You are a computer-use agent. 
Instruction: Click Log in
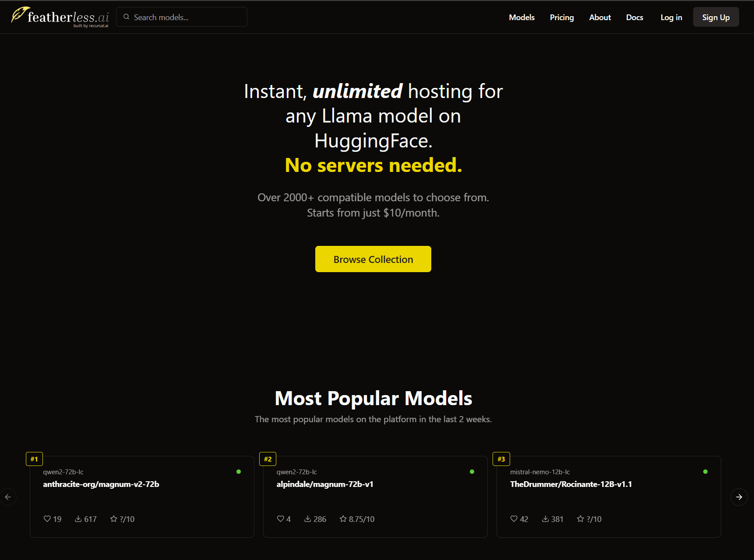pyautogui.click(x=671, y=17)
